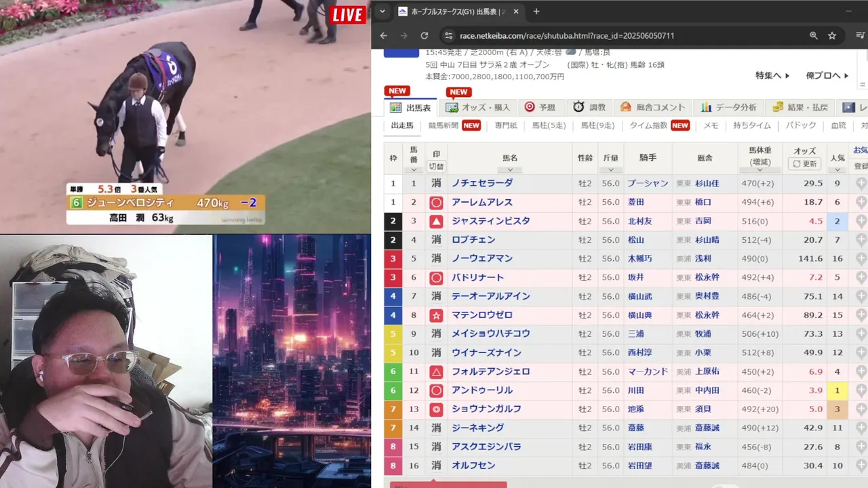Select the メモ sub-tab

pyautogui.click(x=711, y=125)
